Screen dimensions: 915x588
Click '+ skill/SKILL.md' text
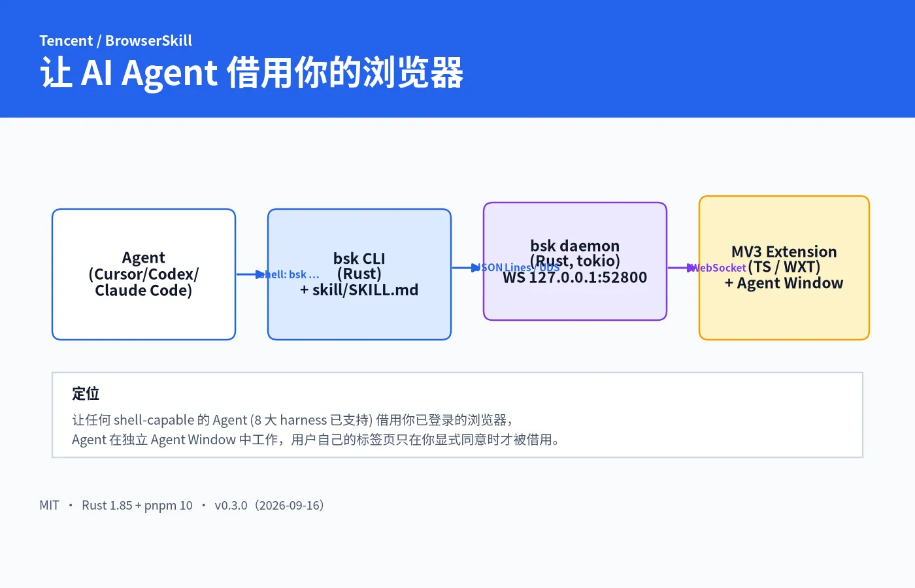[359, 290]
